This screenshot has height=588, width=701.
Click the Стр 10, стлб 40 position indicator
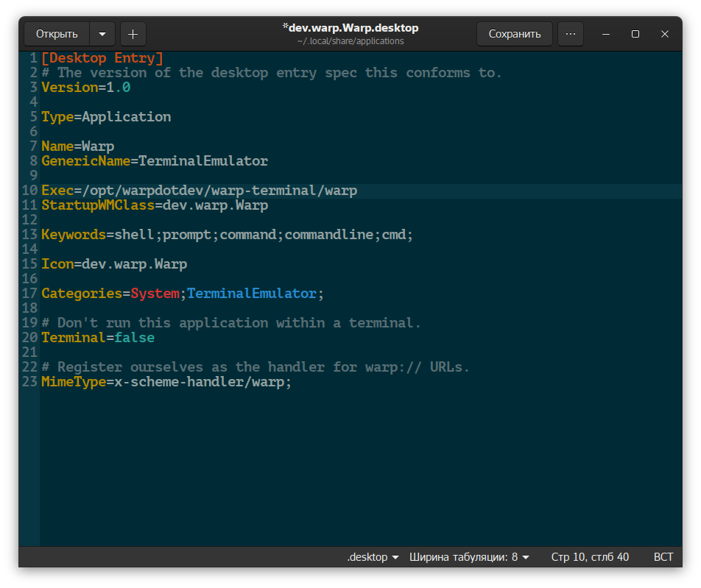pyautogui.click(x=590, y=557)
